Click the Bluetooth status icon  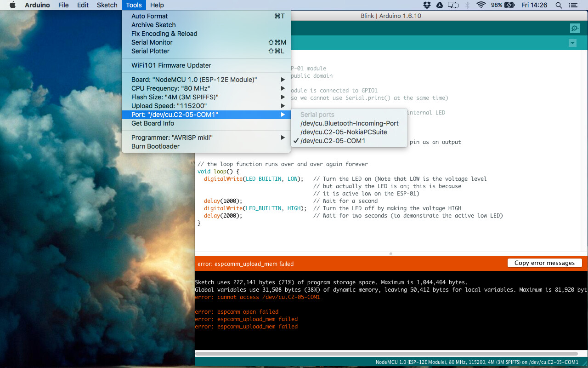[x=467, y=5]
